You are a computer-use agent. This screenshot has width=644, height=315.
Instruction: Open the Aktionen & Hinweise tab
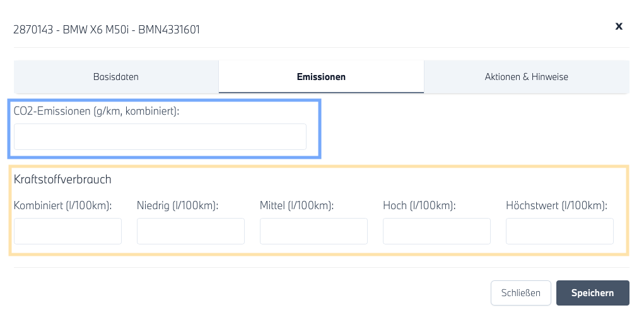click(x=526, y=77)
